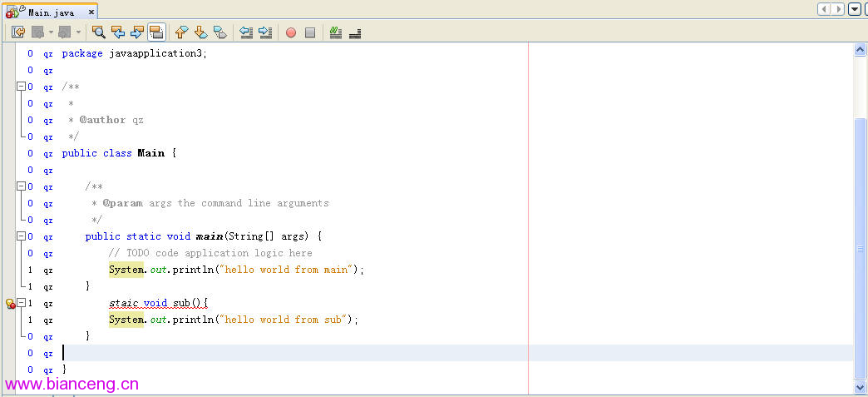Click the grayed-out Forward navigation icon

(x=65, y=32)
